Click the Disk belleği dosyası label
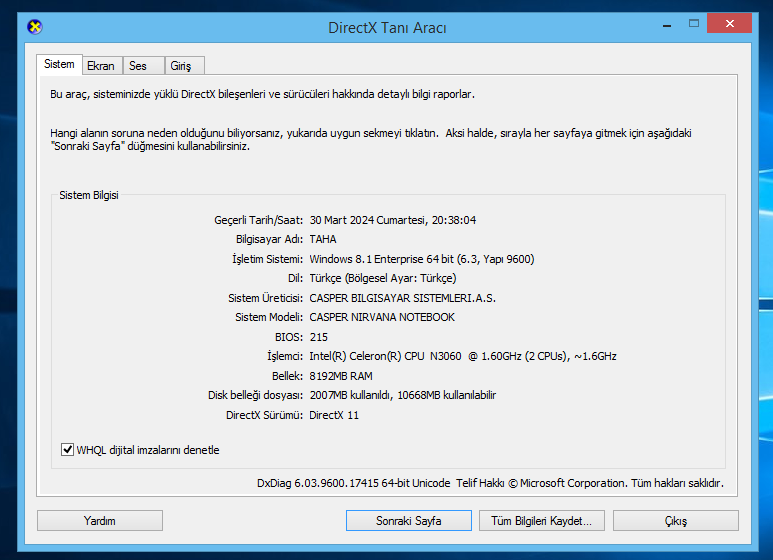The width and height of the screenshot is (773, 560). tap(255, 395)
